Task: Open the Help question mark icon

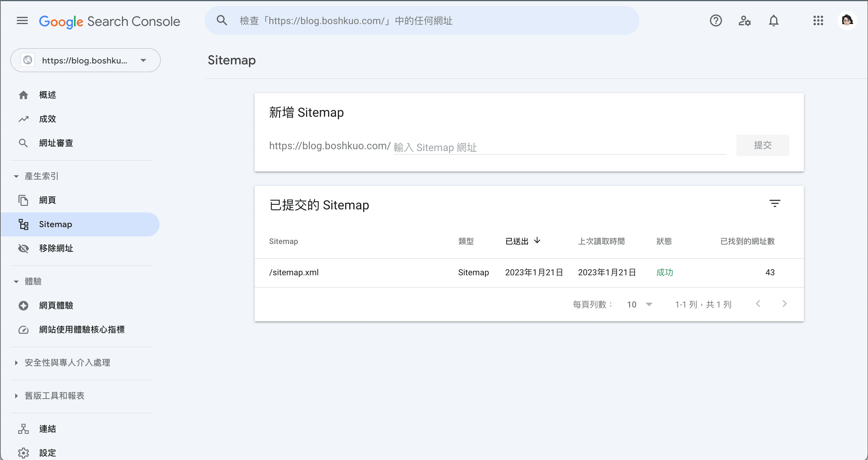Action: (716, 21)
